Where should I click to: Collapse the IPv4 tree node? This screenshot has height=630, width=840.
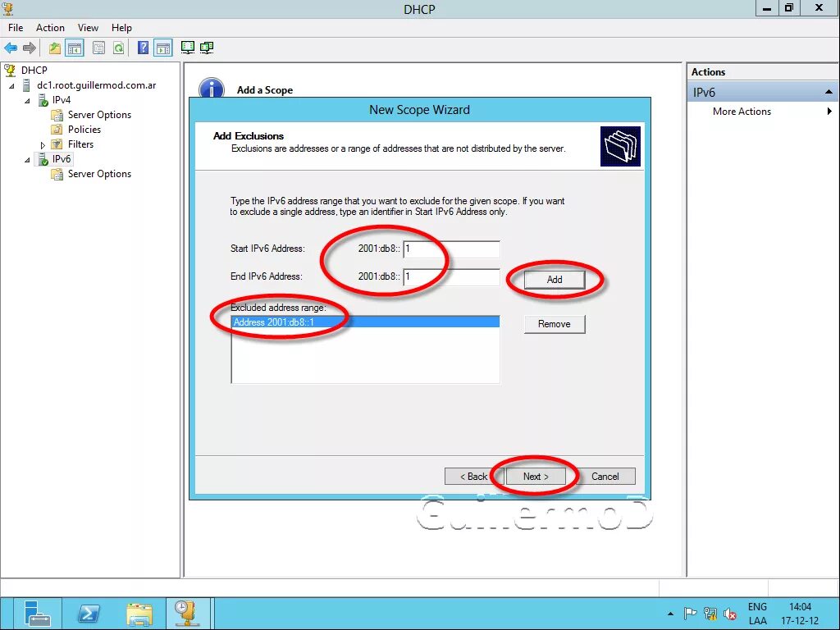(x=27, y=100)
